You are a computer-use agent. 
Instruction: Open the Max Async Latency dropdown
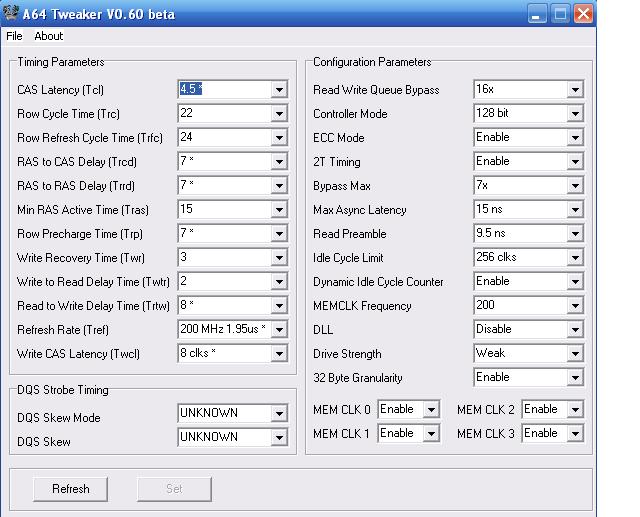point(575,210)
